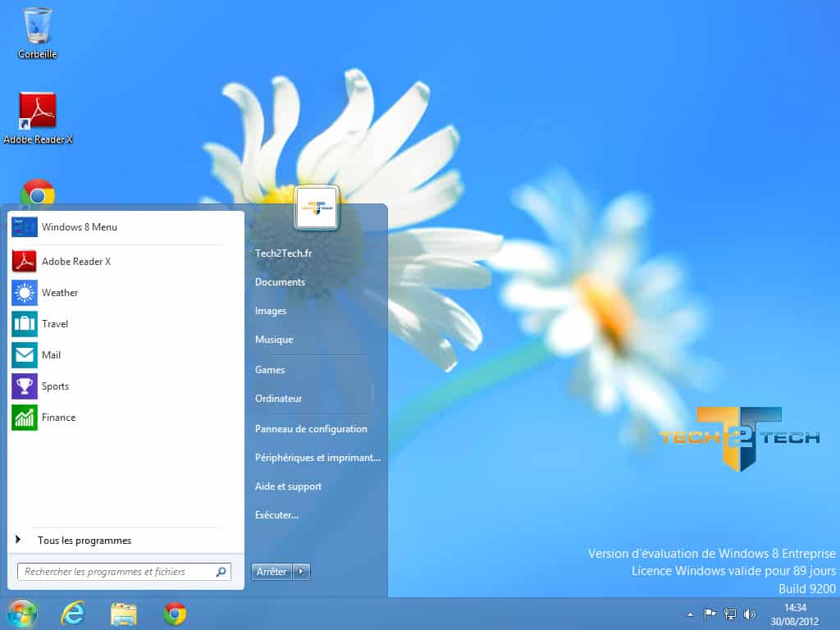Open the arrow next to Arrêter
The image size is (840, 630).
click(302, 572)
